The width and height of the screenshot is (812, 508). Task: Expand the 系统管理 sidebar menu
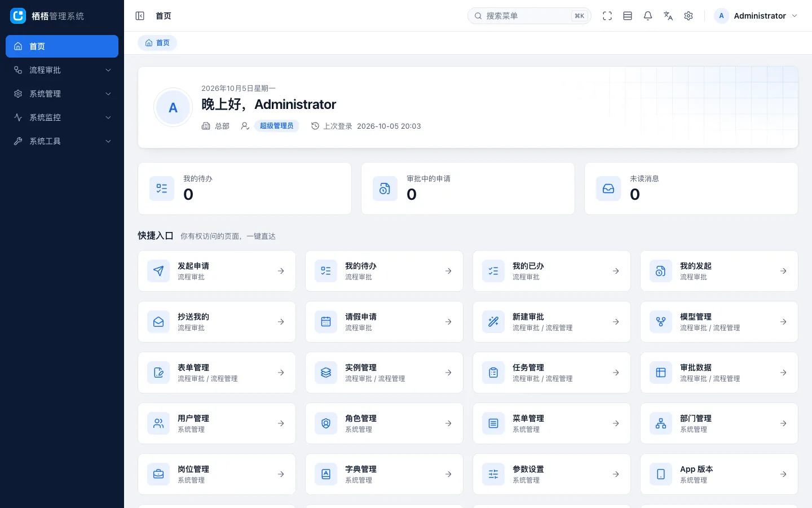pyautogui.click(x=62, y=94)
